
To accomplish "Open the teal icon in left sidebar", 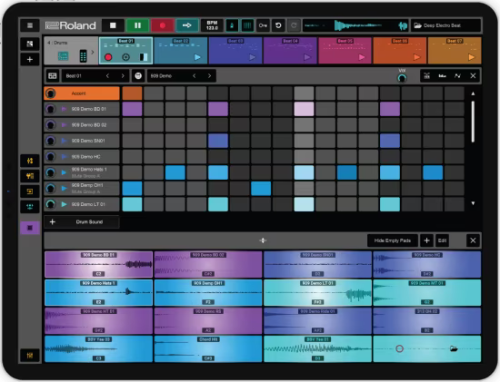I will [30, 207].
